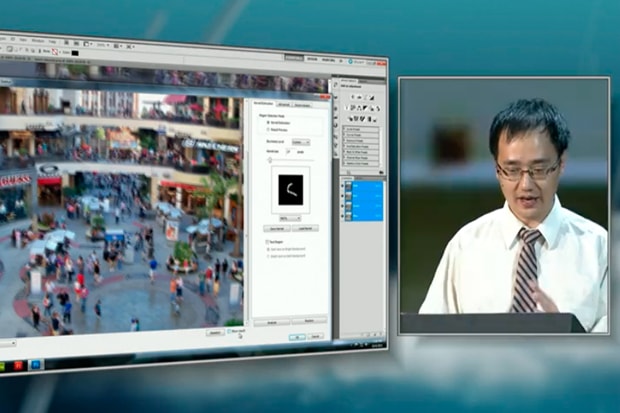Hide the bottom layer using its eye icon
This screenshot has height=413, width=620.
342,216
